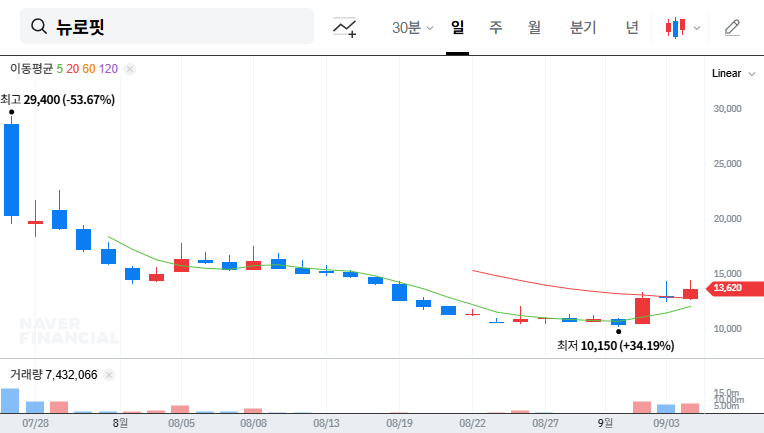Click the 20,000 price axis label

727,219
